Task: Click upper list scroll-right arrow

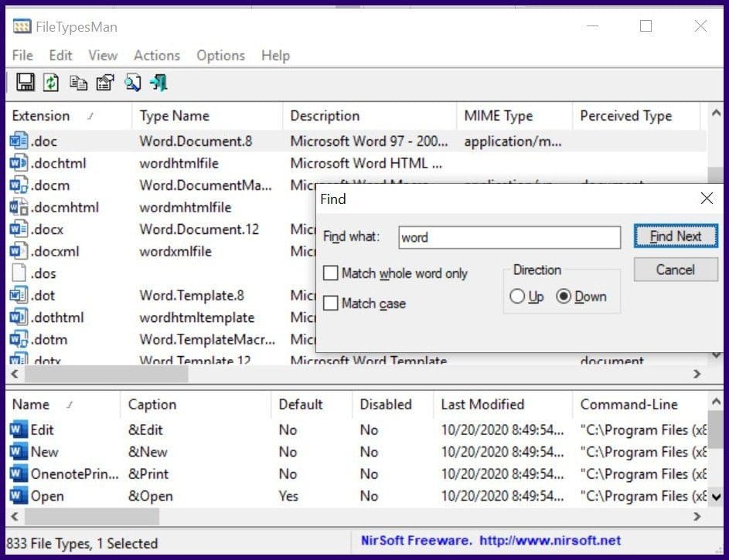Action: click(x=697, y=374)
